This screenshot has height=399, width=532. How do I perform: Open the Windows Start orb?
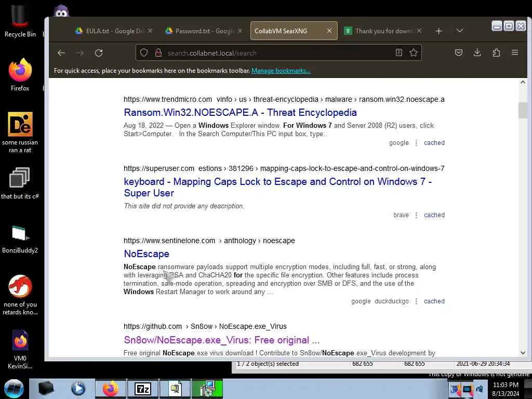coord(14,389)
